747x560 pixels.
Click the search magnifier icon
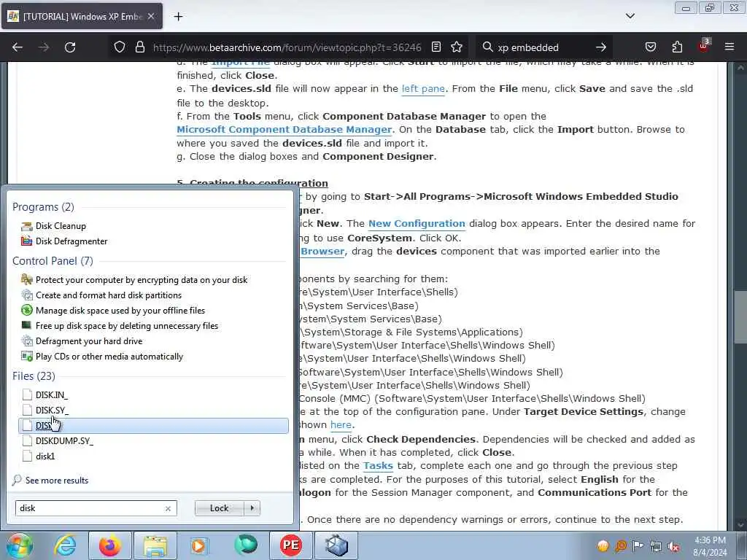tap(487, 47)
